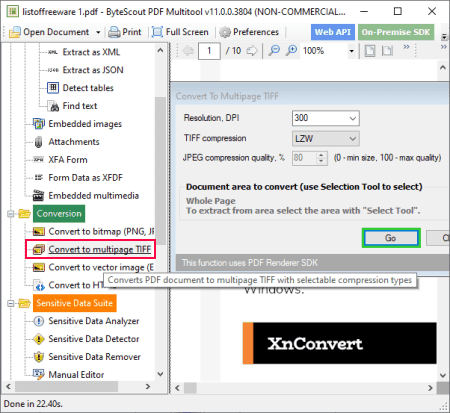Viewport: 450px width, 413px height.
Task: Click tree panel horizontal scroll left arrow
Action: point(8,387)
